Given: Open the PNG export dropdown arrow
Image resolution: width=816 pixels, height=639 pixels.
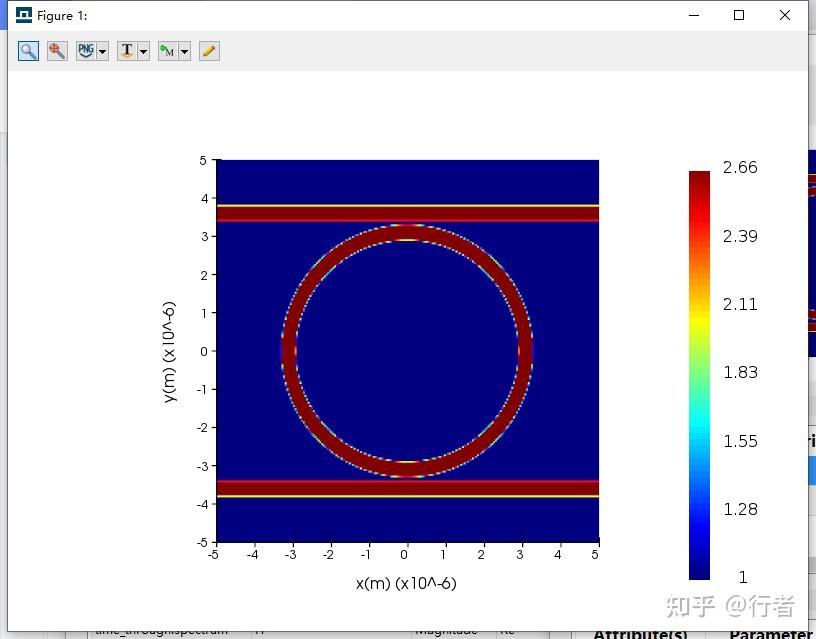Looking at the screenshot, I should pyautogui.click(x=103, y=51).
